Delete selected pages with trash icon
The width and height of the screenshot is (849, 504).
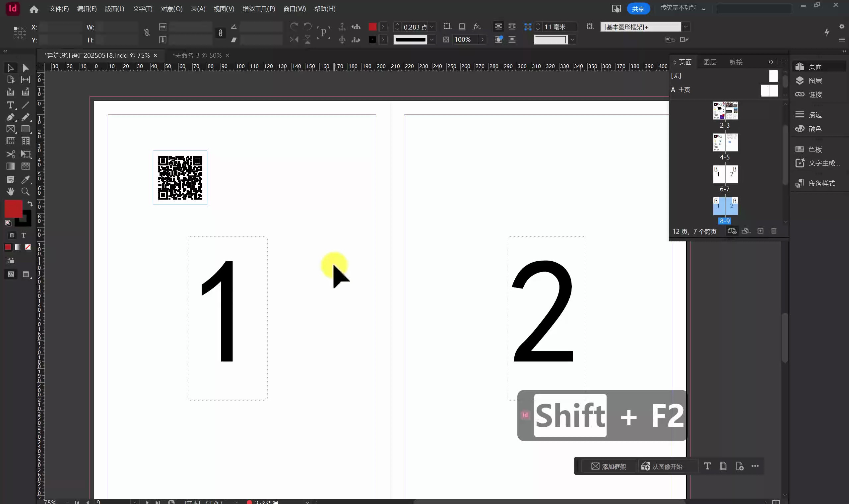click(x=774, y=231)
